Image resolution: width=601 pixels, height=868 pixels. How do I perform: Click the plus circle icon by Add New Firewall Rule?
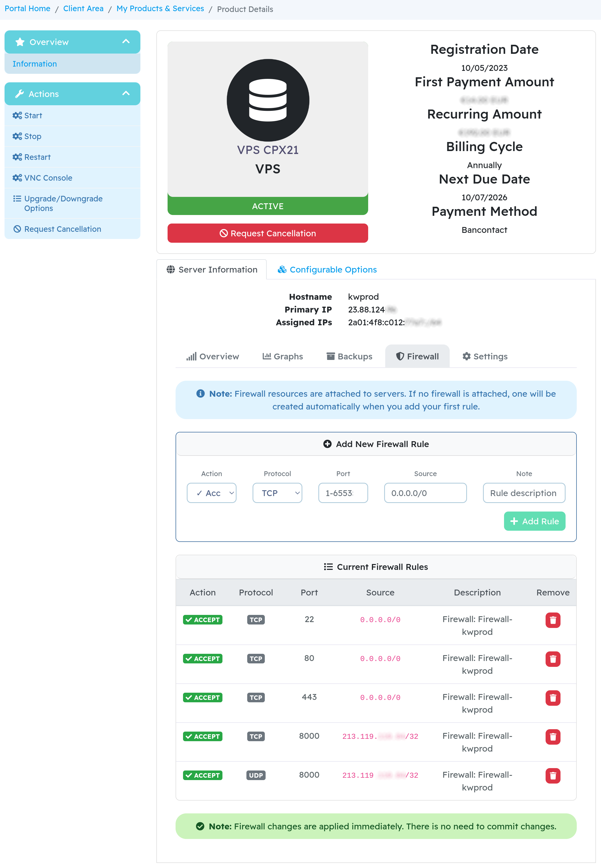click(x=327, y=444)
